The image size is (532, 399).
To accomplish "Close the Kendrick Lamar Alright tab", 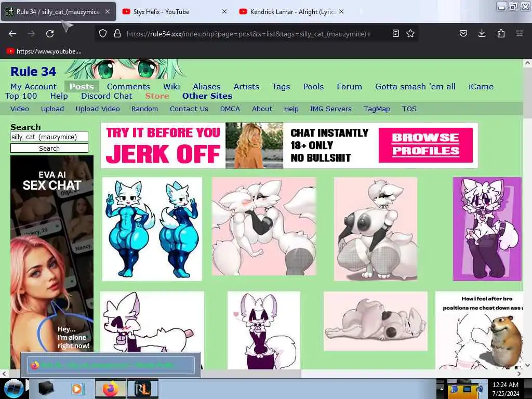I will 341,11.
